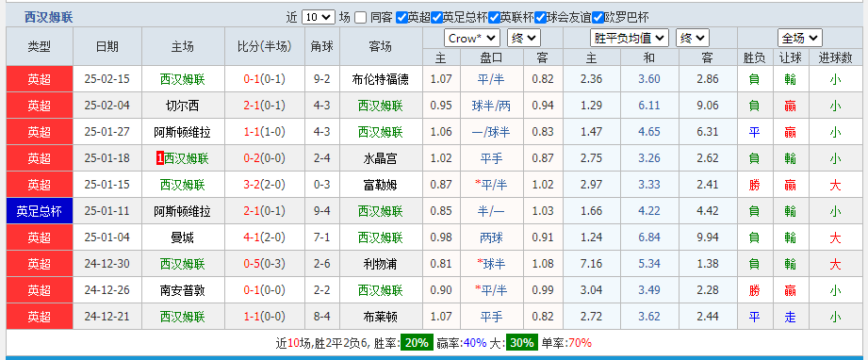This screenshot has height=360, width=868.
Task: Click the 大 goals result in 利物浦 row
Action: pos(835,264)
